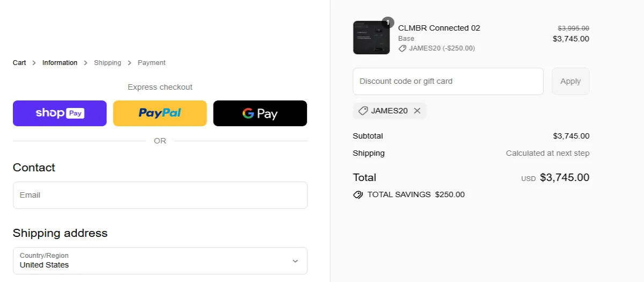The image size is (644, 282).
Task: Go back to Cart breadcrumb
Action: 19,63
